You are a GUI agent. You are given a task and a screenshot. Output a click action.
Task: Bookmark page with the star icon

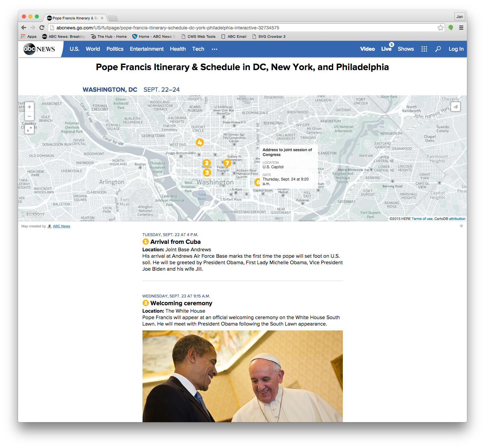pos(440,28)
